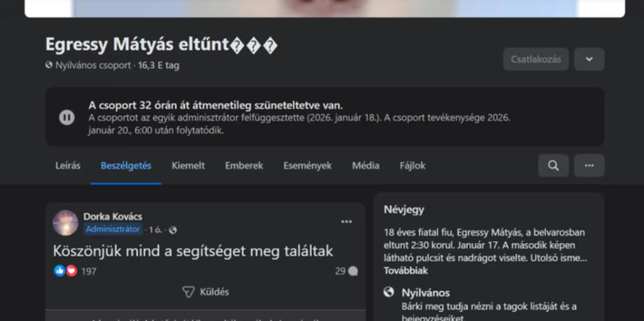Viewport: 644px width, 321px height.
Task: Click the search magnifier icon in group tabs
Action: coord(553,166)
